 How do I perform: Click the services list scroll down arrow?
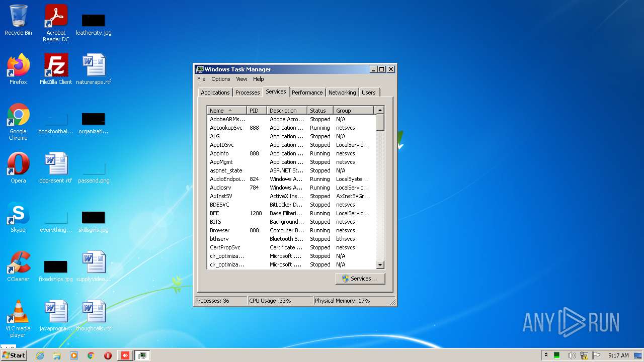click(380, 265)
